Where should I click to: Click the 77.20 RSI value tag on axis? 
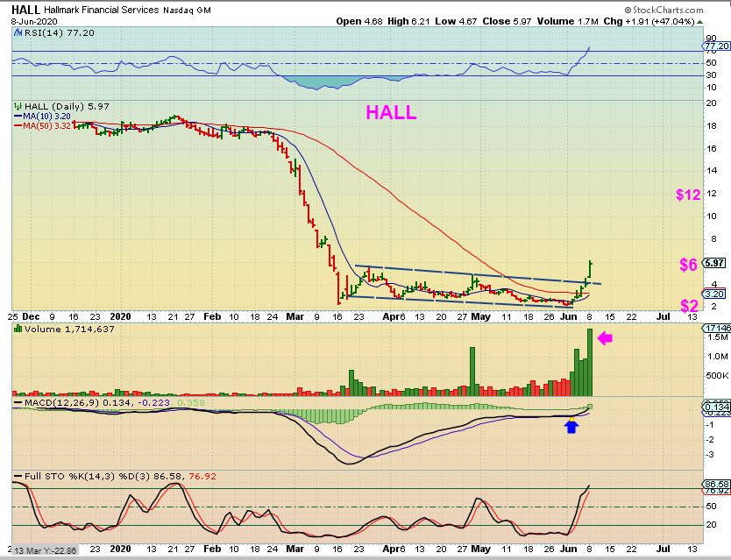[x=716, y=46]
